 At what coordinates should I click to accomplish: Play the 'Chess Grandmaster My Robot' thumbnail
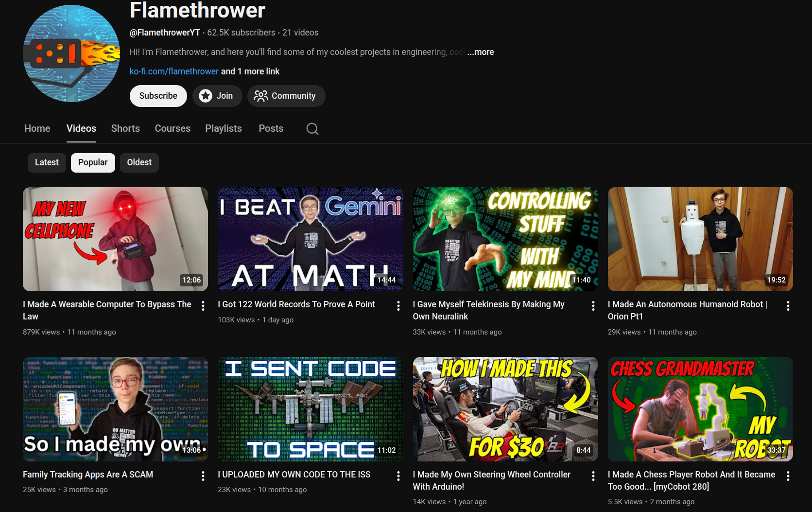click(x=700, y=409)
